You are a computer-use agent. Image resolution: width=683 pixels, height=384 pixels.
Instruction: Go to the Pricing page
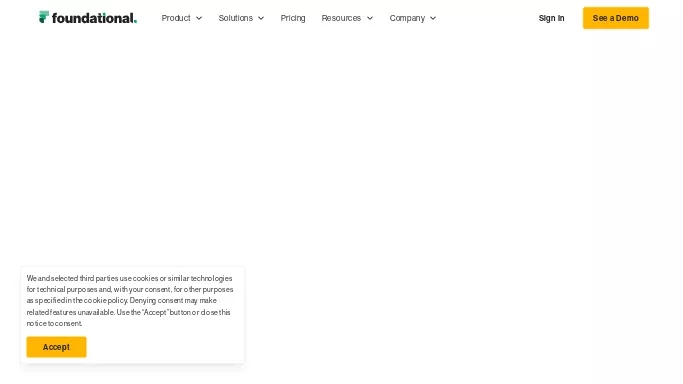pyautogui.click(x=293, y=18)
